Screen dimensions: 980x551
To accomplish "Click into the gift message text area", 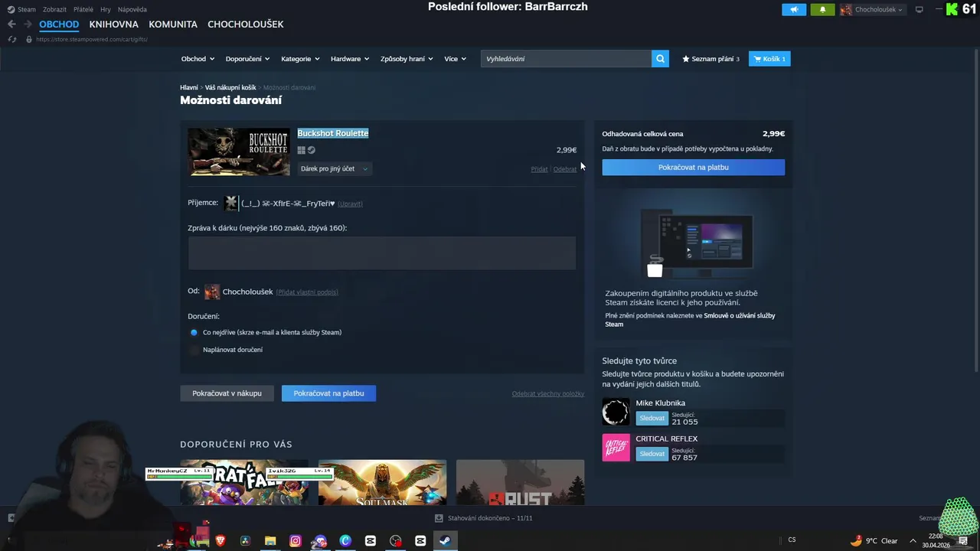I will pos(382,253).
